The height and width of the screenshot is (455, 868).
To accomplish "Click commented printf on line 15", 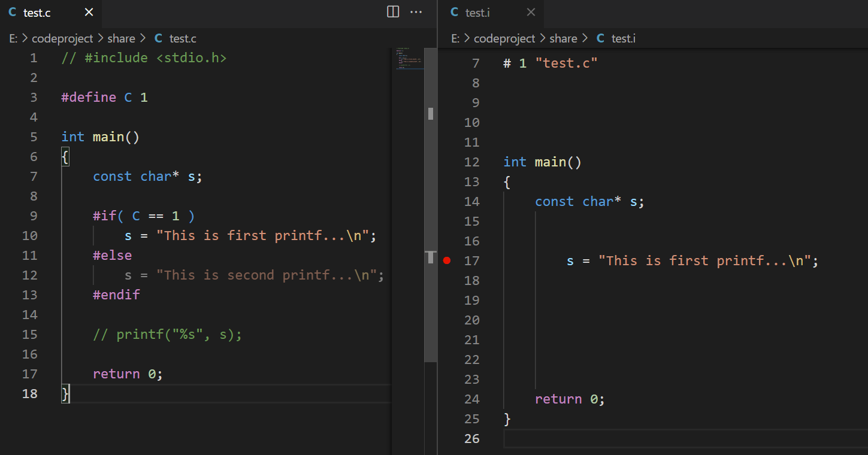I will point(168,335).
